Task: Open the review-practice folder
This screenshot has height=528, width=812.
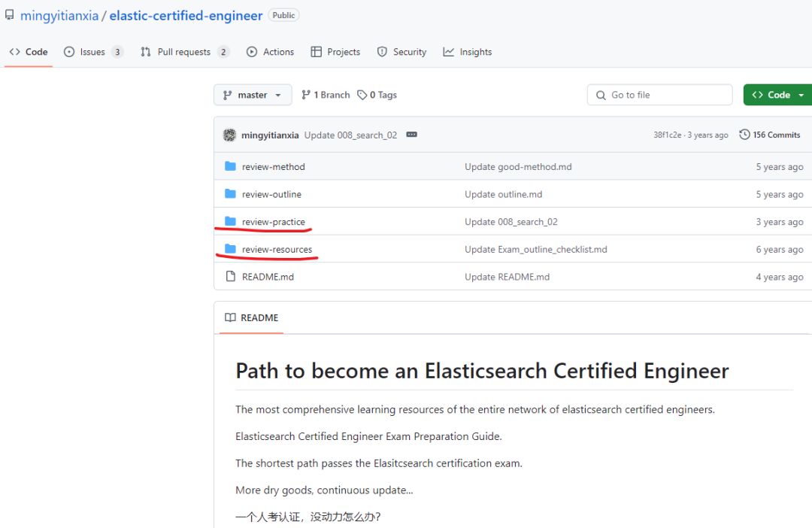Action: pos(274,222)
